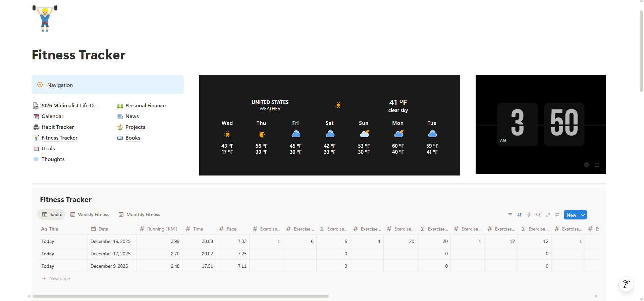The width and height of the screenshot is (644, 301).
Task: Click the Fitness Tracker page title
Action: click(x=78, y=55)
